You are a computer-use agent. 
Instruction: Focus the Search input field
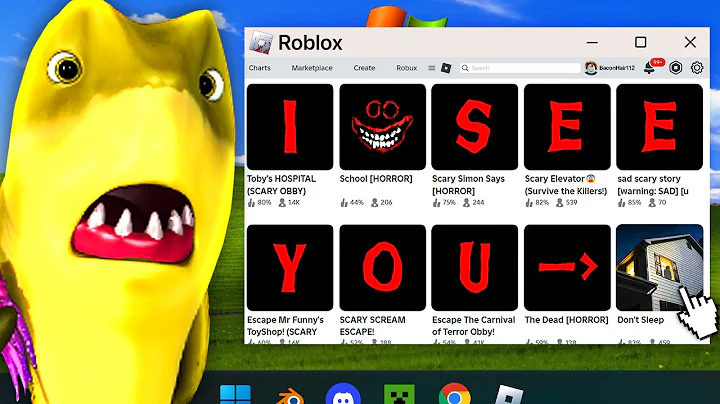tap(520, 68)
